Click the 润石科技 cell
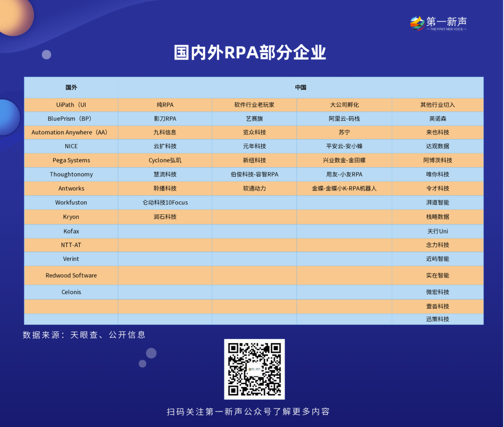The height and width of the screenshot is (427, 504). point(165,217)
